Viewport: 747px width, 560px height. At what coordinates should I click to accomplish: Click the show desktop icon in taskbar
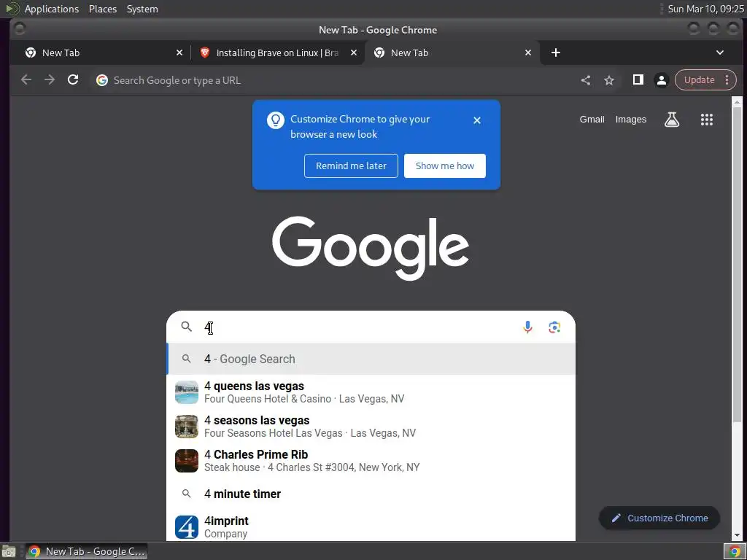click(9, 551)
